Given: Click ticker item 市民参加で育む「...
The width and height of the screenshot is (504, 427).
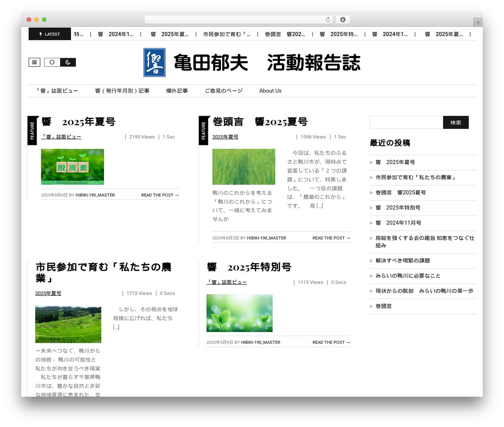Looking at the screenshot, I should (227, 34).
